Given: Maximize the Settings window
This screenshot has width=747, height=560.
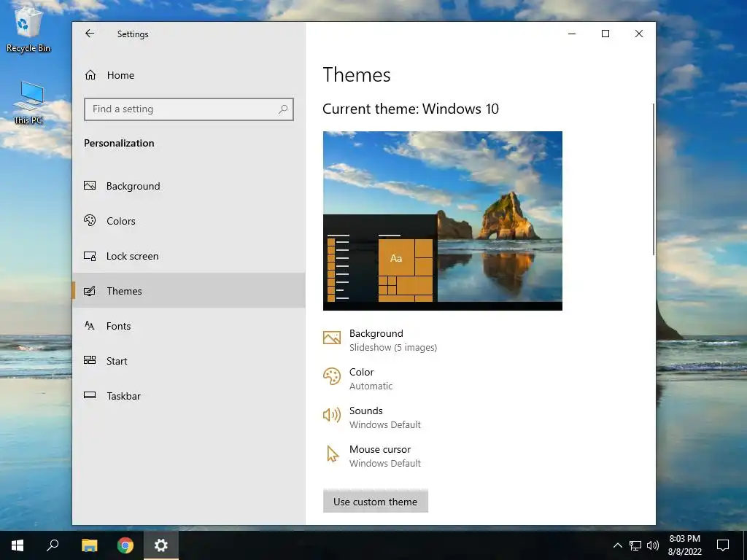Looking at the screenshot, I should (605, 34).
